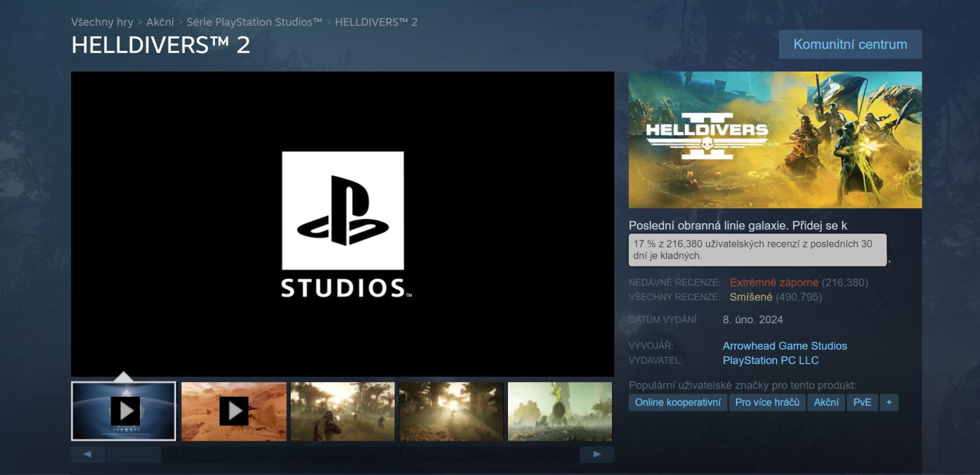Click the VYDAVATEL label
The height and width of the screenshot is (475, 980).
tap(655, 360)
